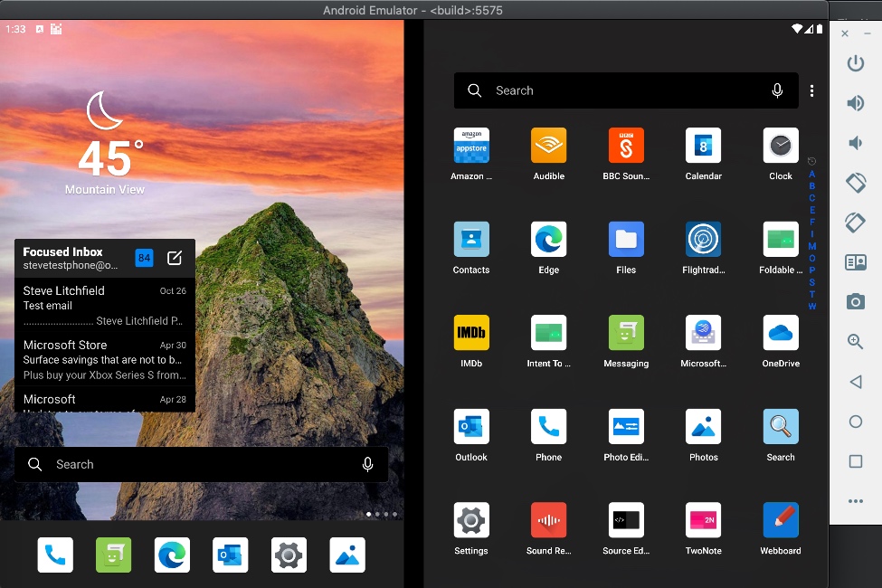The height and width of the screenshot is (588, 882).
Task: Open the Foldable app icon
Action: [781, 239]
